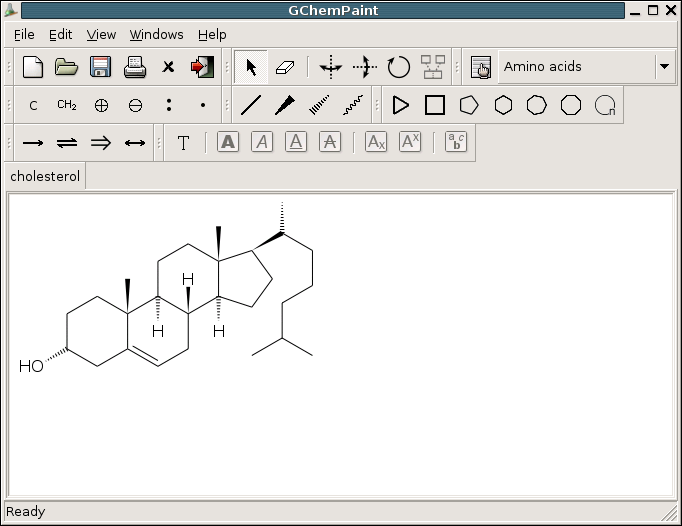The height and width of the screenshot is (526, 682).
Task: Expand the Amino acids dropdown arrow
Action: [665, 67]
